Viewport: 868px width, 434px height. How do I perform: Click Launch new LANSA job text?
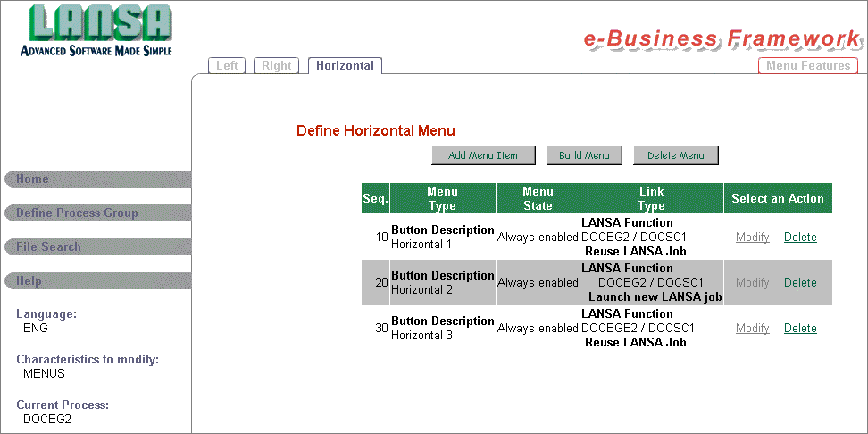(655, 297)
